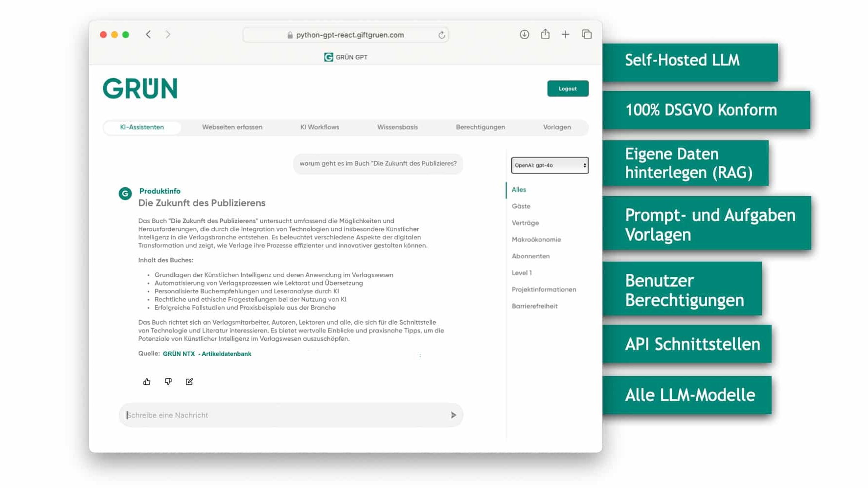868x488 pixels.
Task: Click the Alle LLM-Modelle banner
Action: click(687, 395)
